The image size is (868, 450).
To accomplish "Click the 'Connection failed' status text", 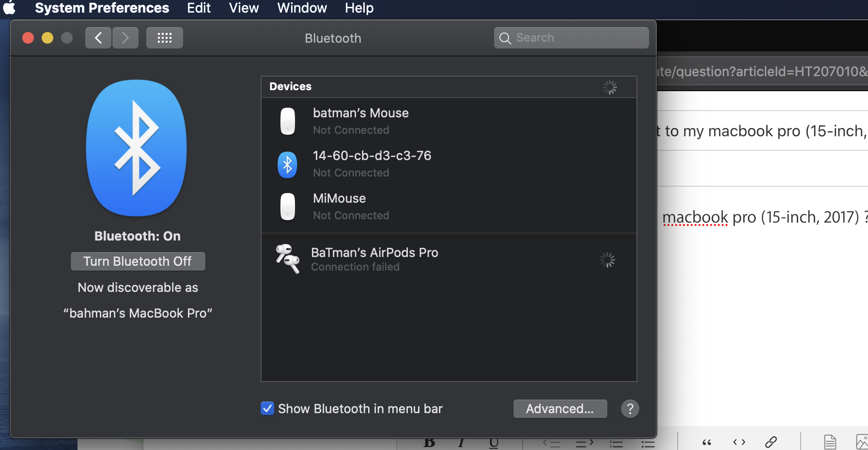I will [356, 267].
